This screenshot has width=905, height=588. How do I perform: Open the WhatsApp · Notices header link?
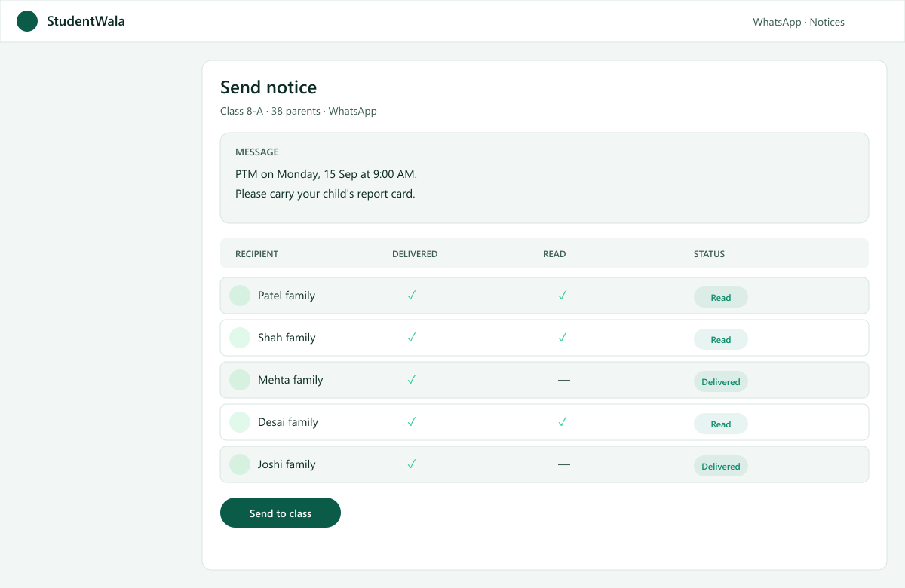tap(799, 22)
